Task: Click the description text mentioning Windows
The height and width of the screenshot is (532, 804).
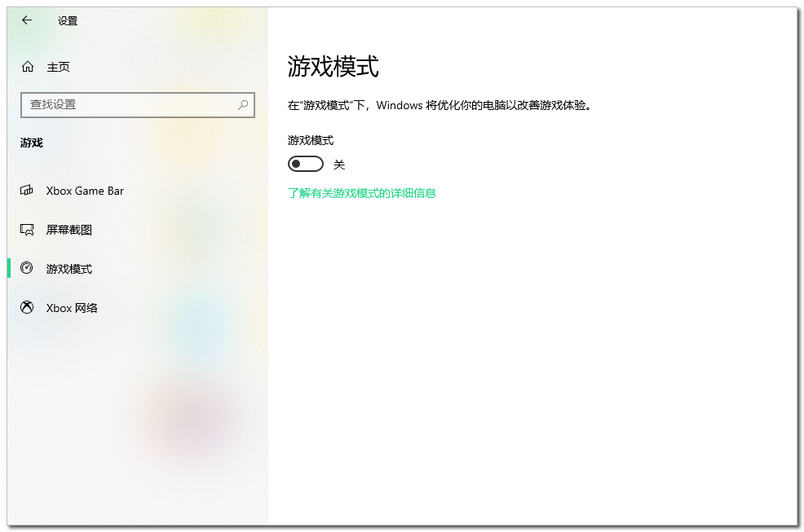Action: click(439, 105)
